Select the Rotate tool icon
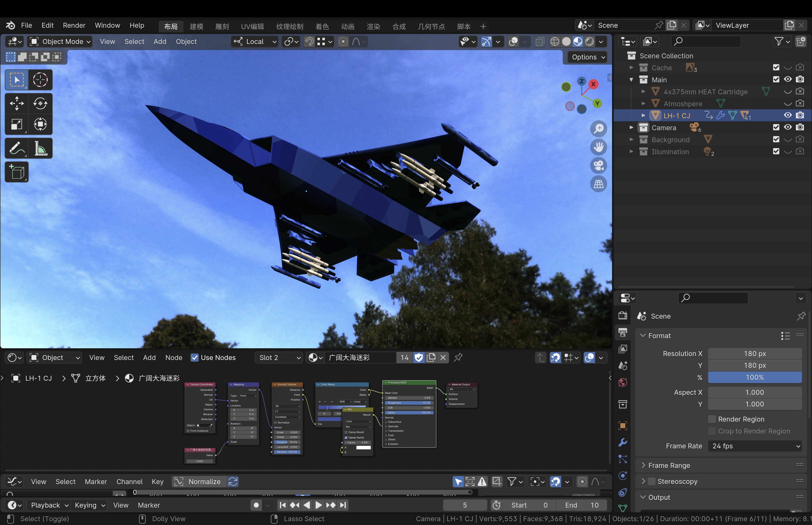812x525 pixels. coord(40,103)
